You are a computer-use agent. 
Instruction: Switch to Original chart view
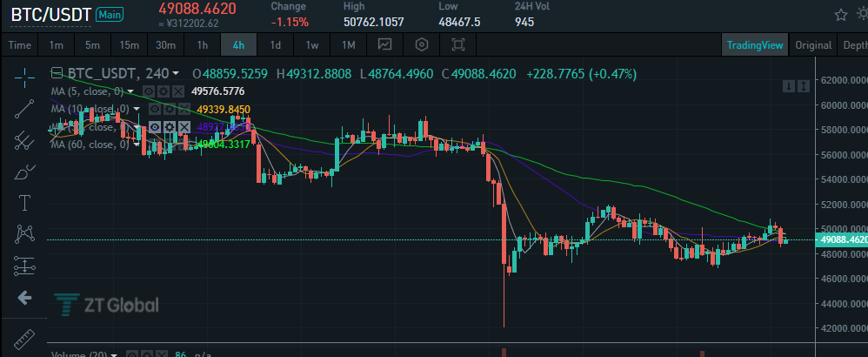point(813,45)
